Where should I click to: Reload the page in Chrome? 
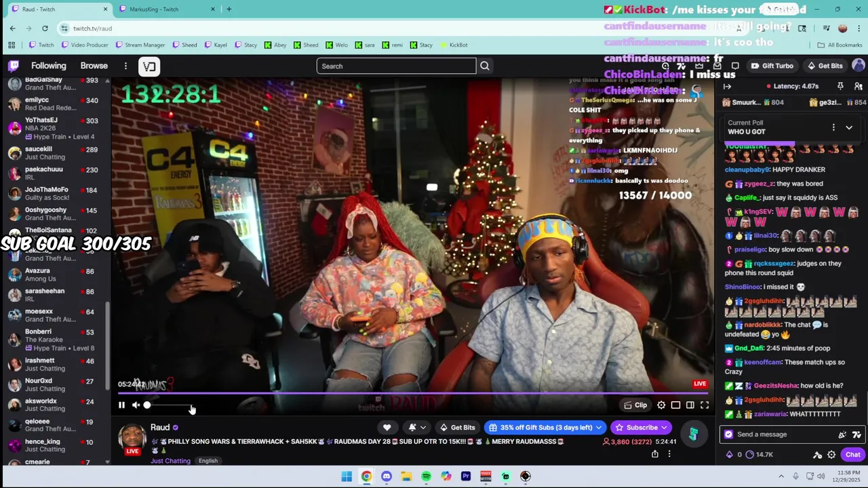(x=45, y=28)
